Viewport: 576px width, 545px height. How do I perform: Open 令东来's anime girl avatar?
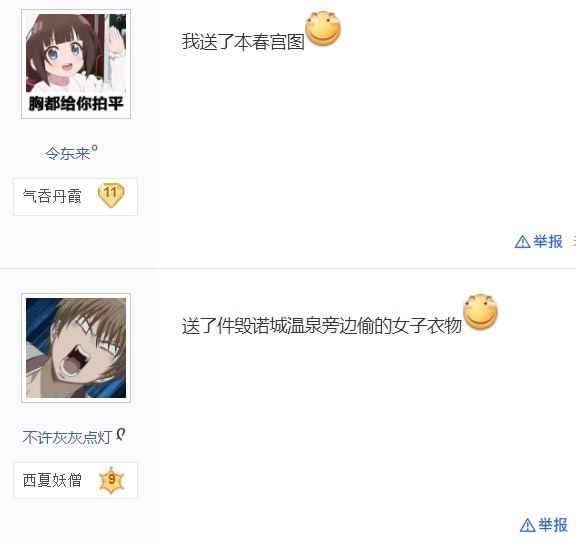pyautogui.click(x=76, y=64)
